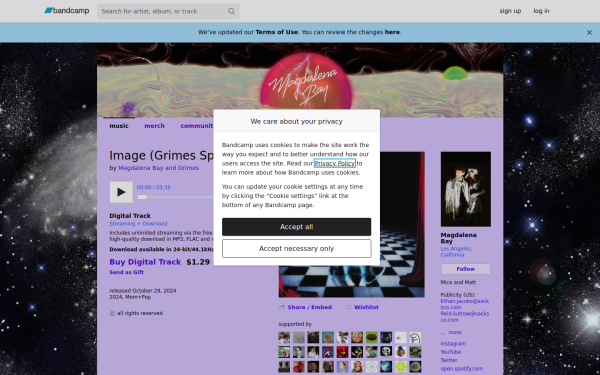Viewport: 600px width, 375px height.
Task: Click the Magdalena Bay banner image
Action: (x=300, y=80)
